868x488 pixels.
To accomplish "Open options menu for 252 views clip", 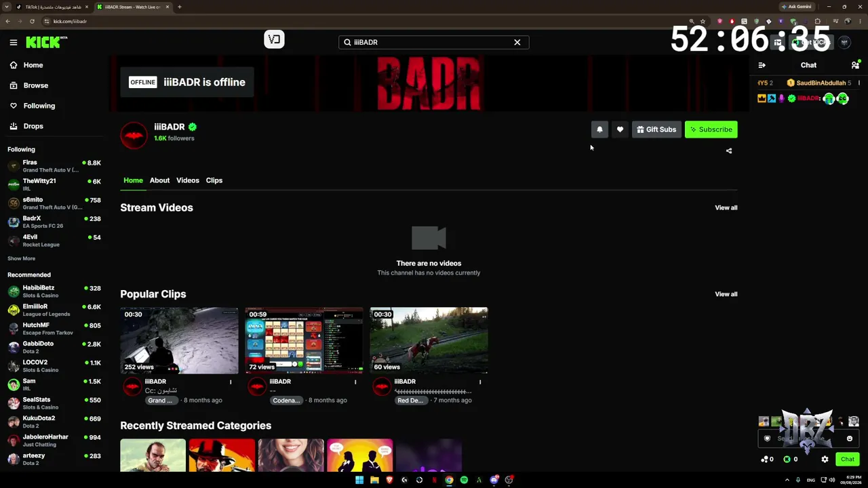I will pos(231,382).
